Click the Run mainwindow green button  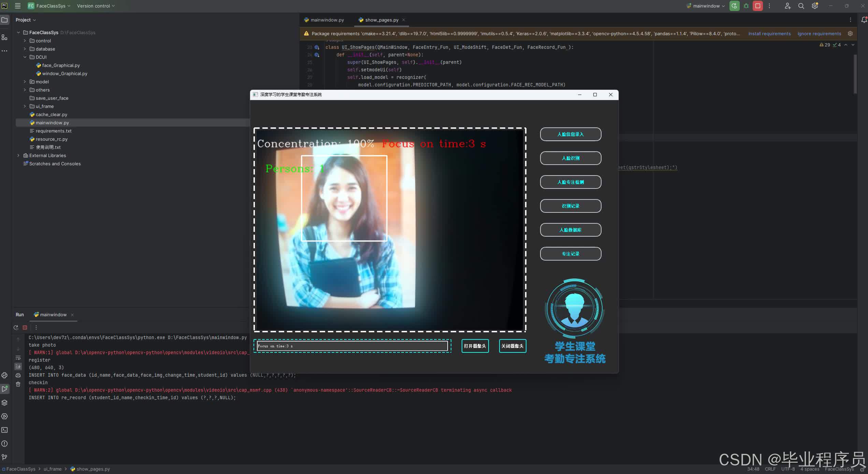[734, 6]
